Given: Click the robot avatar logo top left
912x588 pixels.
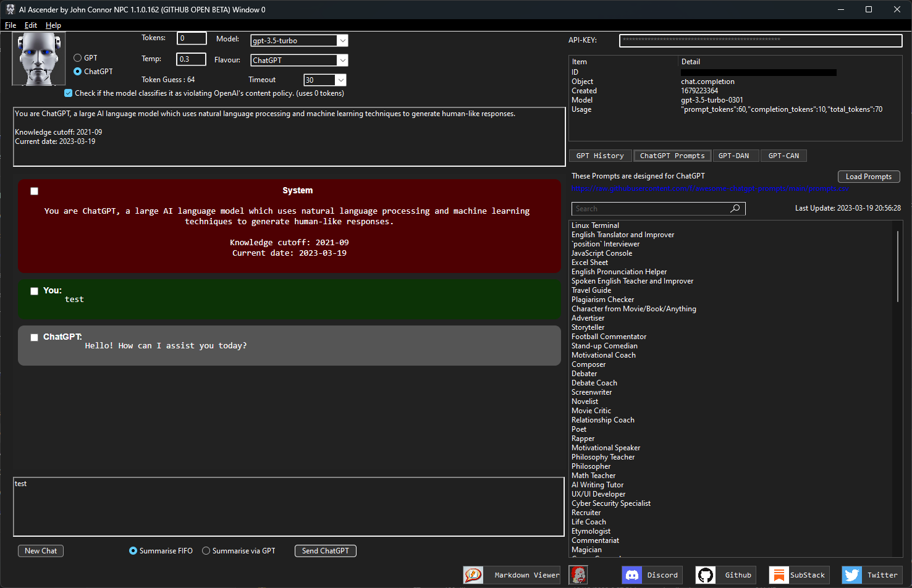Looking at the screenshot, I should coord(38,58).
